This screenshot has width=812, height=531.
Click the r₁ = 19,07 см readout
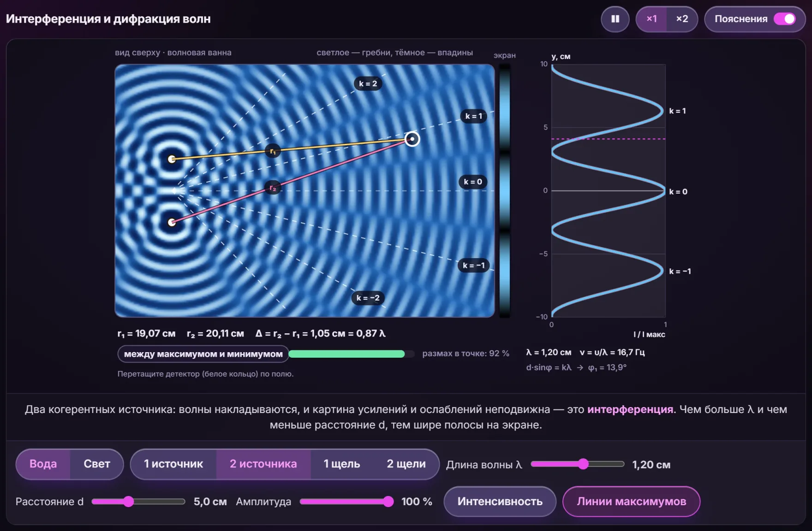pyautogui.click(x=146, y=333)
